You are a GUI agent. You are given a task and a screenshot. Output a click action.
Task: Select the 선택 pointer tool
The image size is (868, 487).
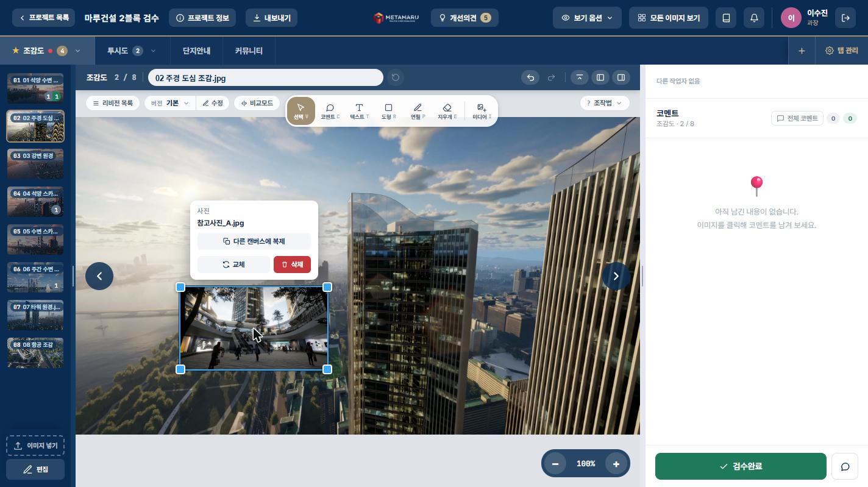click(301, 111)
